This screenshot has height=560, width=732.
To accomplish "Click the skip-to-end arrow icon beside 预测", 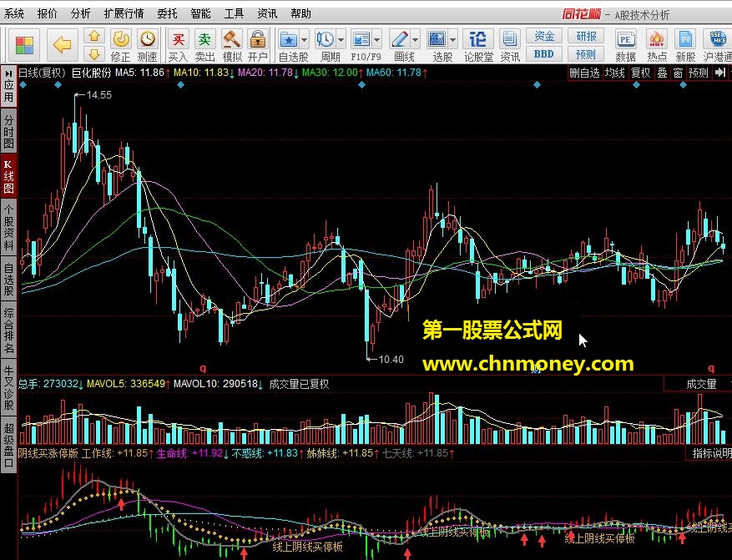I will [x=720, y=73].
